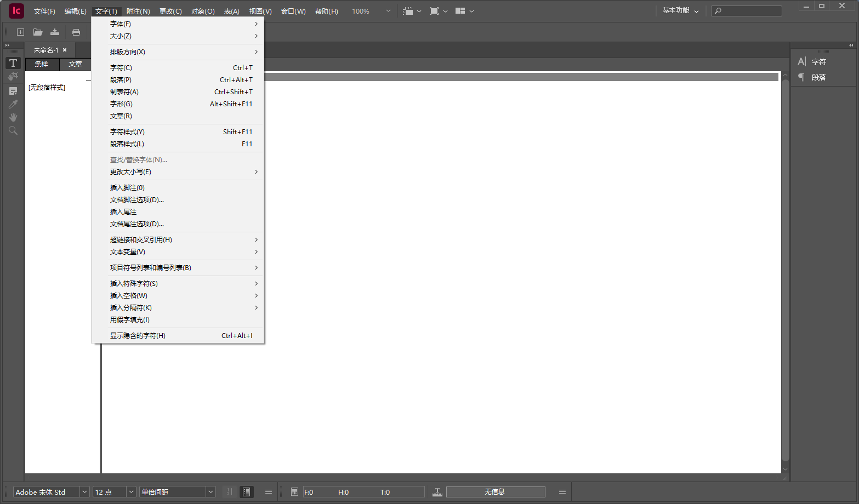Screen dimensions: 859x504
Task: Select the Eyedropper tool
Action: pos(13,104)
